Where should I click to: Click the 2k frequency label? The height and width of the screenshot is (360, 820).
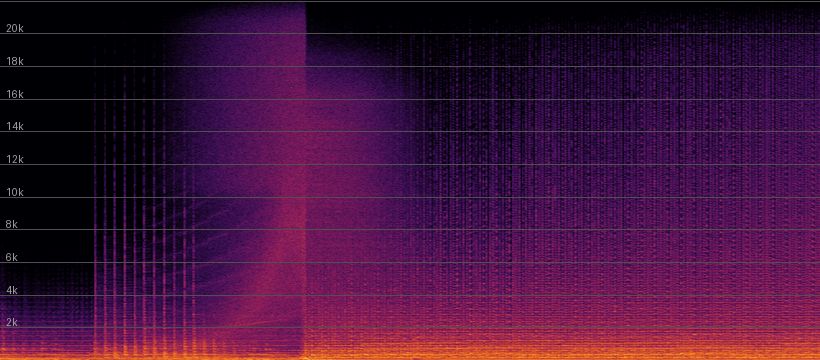pos(12,322)
